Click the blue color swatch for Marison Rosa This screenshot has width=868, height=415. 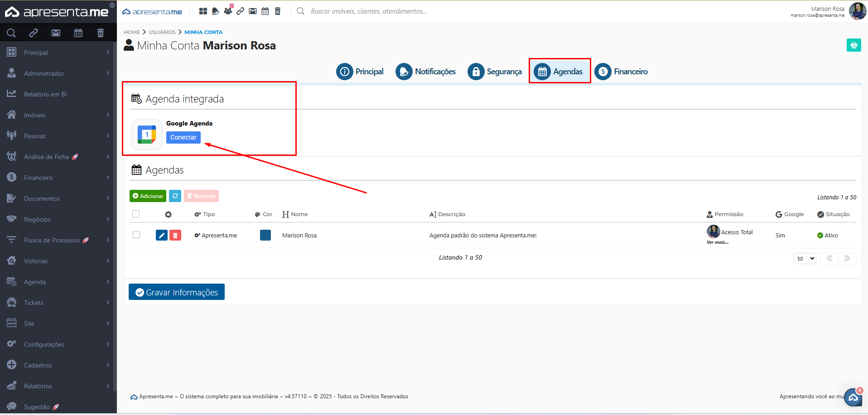coord(265,235)
